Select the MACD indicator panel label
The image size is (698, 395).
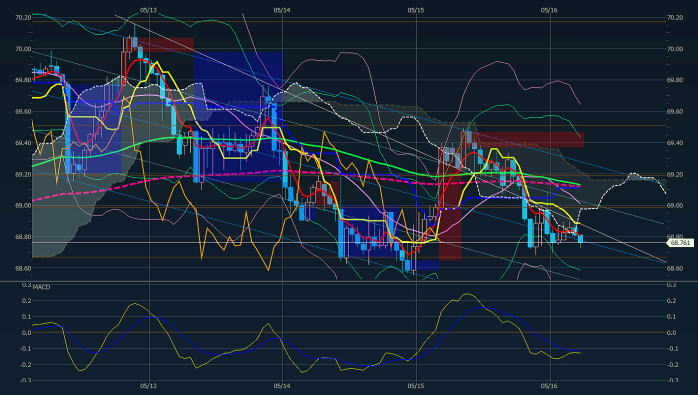click(x=41, y=287)
